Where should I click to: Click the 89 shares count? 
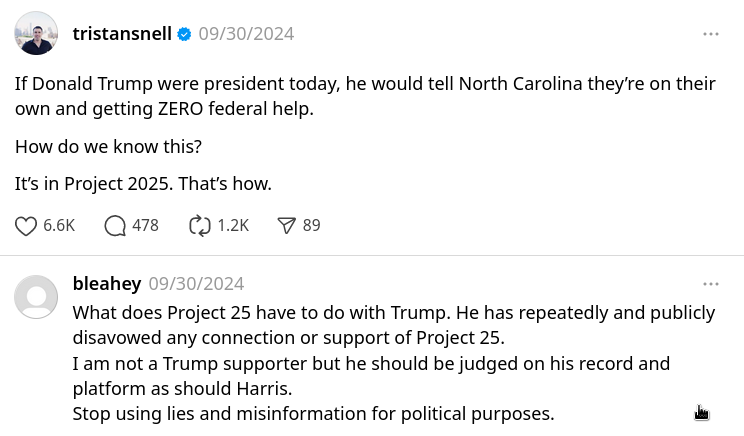(x=311, y=226)
